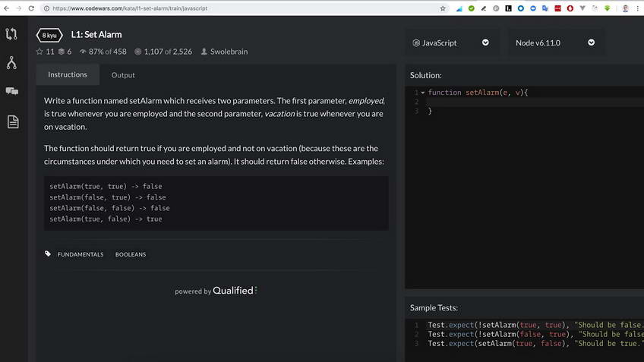Open the Codewars training icon in sidebar
Screen dimensions: 644x362
(x=11, y=33)
